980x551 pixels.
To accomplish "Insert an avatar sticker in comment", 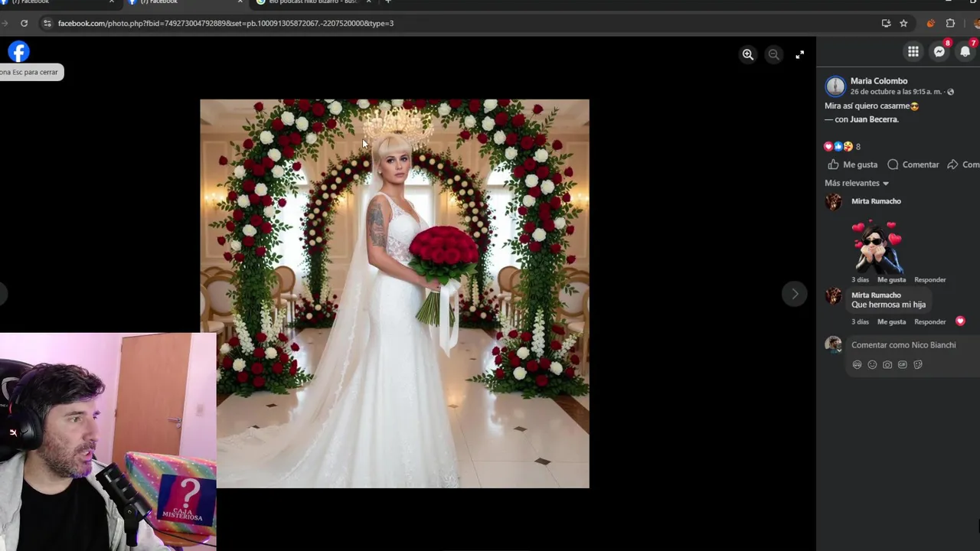I will click(857, 365).
